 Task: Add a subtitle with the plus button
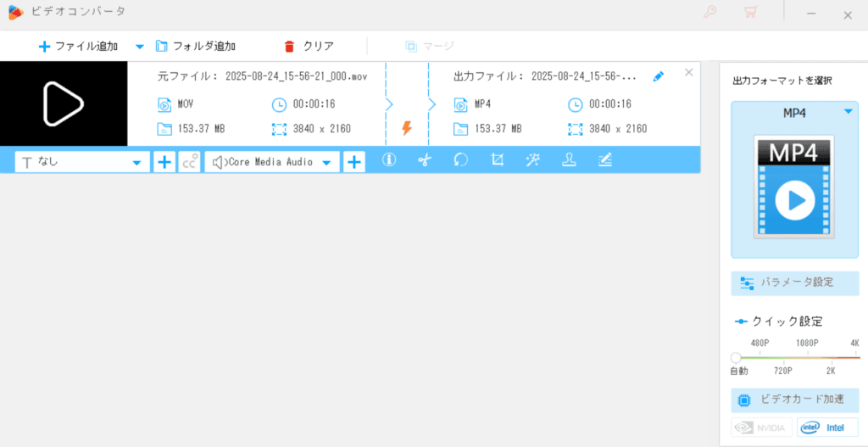[x=164, y=162]
